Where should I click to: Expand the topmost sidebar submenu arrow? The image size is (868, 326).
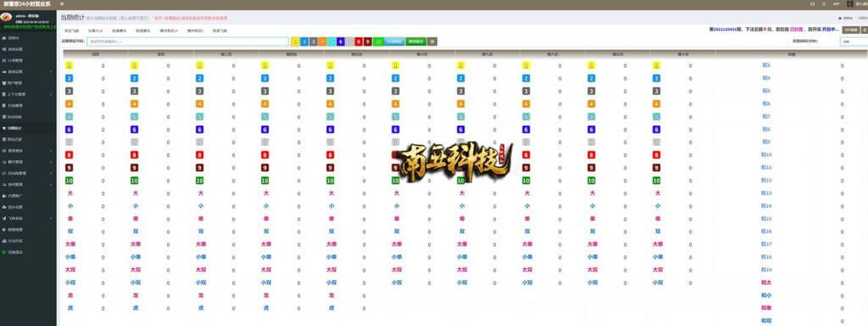tap(51, 72)
